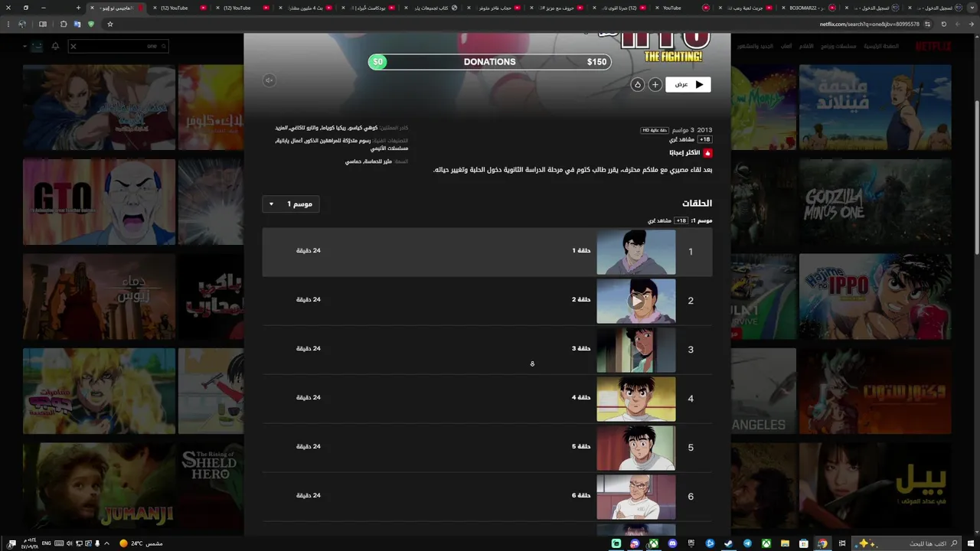The width and height of the screenshot is (980, 551).
Task: Select the 'حلقة 6' episode title
Action: (x=581, y=495)
